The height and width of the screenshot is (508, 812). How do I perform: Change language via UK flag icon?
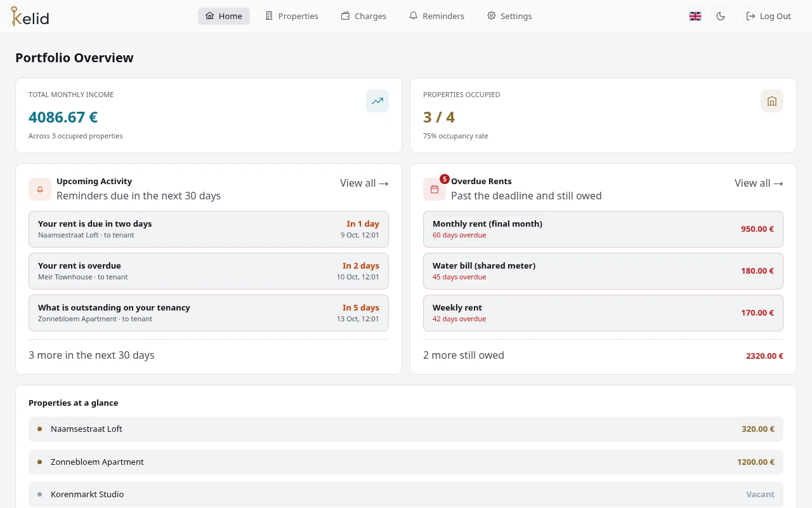coord(695,16)
